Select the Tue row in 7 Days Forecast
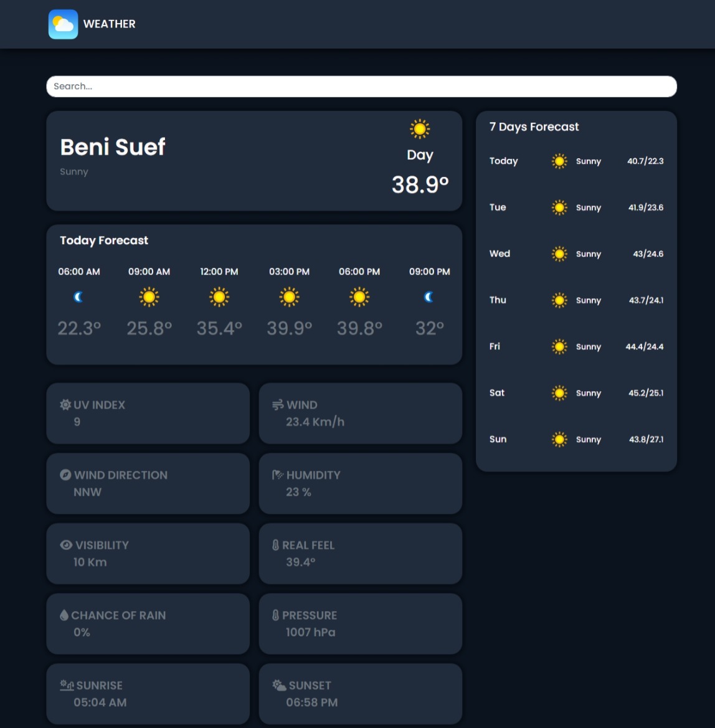Image resolution: width=715 pixels, height=728 pixels. point(576,207)
